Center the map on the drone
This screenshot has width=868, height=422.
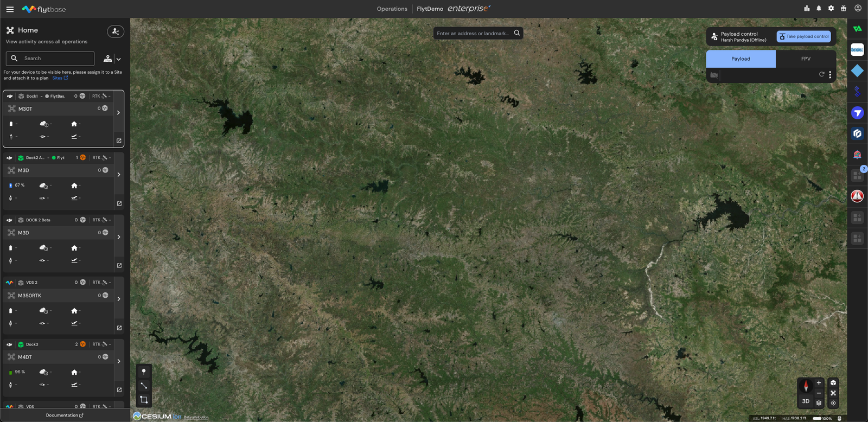[x=833, y=393]
